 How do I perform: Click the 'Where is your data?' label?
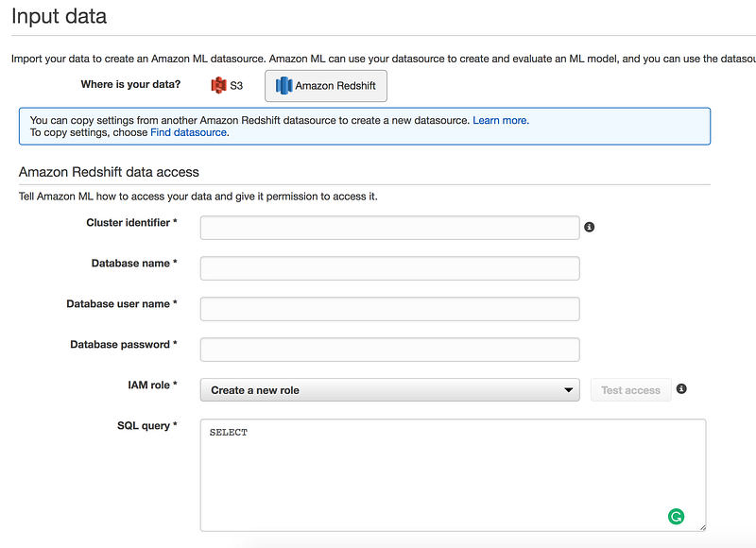tap(130, 84)
